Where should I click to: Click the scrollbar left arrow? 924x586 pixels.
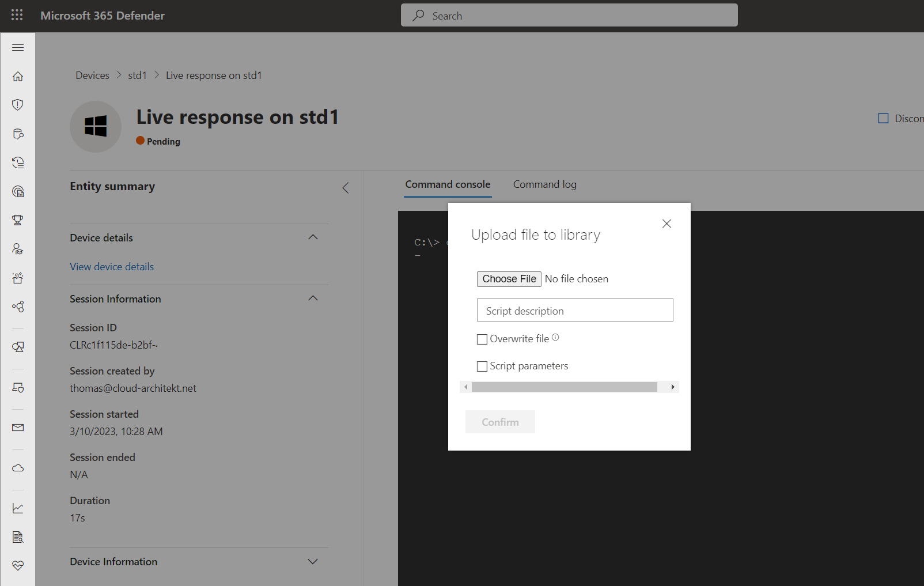[x=465, y=387]
